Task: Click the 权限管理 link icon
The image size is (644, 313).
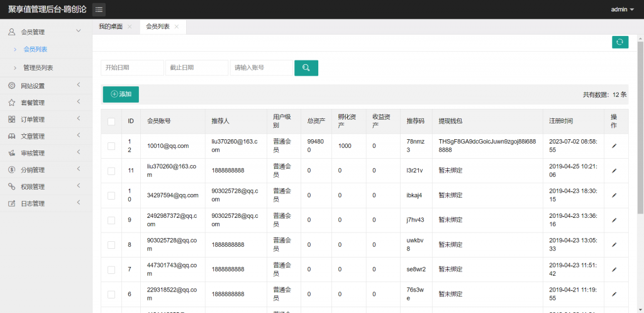Action: click(12, 187)
